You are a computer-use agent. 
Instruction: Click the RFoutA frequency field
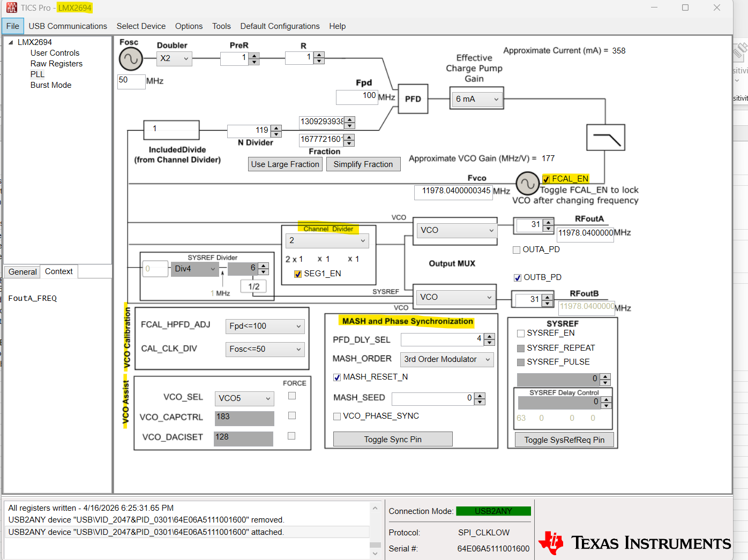(x=585, y=234)
